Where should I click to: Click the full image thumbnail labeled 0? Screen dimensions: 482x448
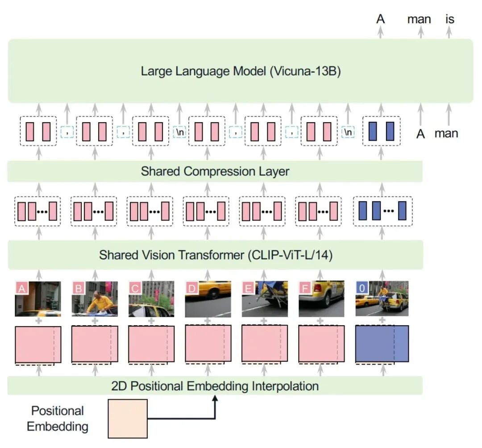(382, 299)
